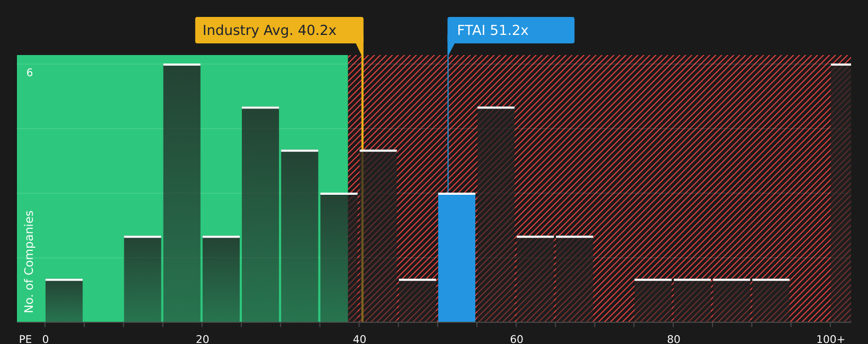868x344 pixels.
Task: Click the x-axis label 100+
Action: 830,339
